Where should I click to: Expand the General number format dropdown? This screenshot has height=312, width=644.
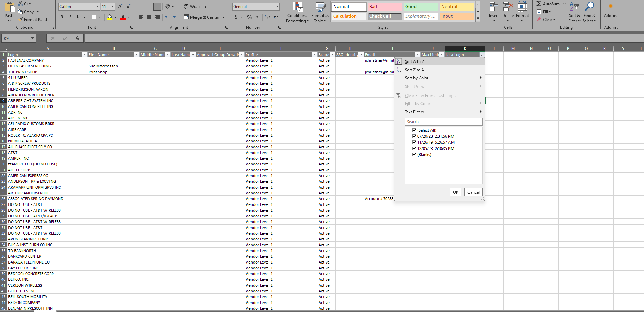tap(277, 7)
